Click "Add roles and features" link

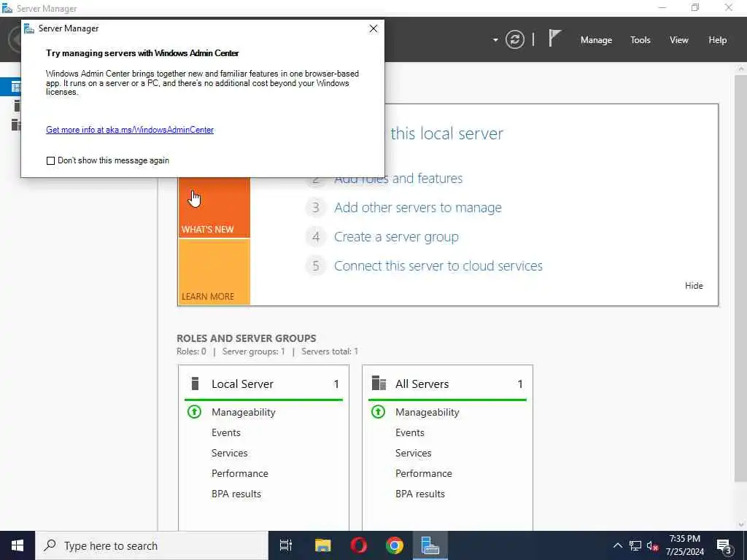tap(398, 179)
